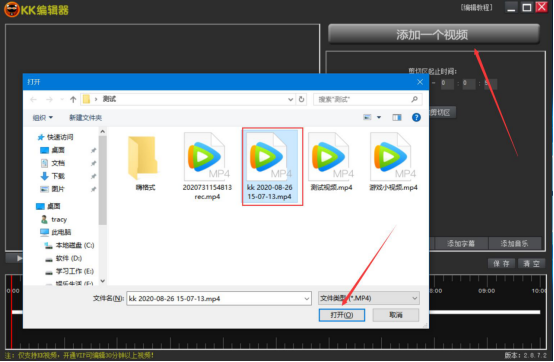Click the 打开(O) button

point(342,315)
